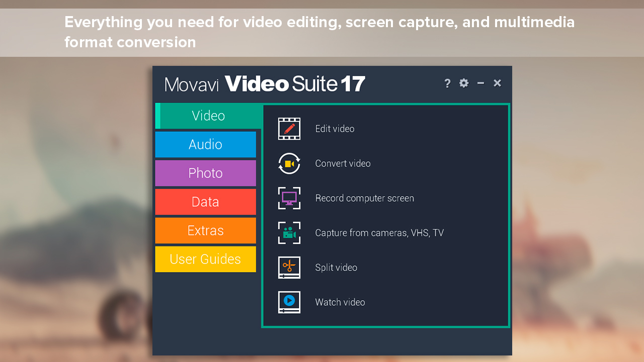Open the Split video text label
644x362 pixels.
(336, 267)
